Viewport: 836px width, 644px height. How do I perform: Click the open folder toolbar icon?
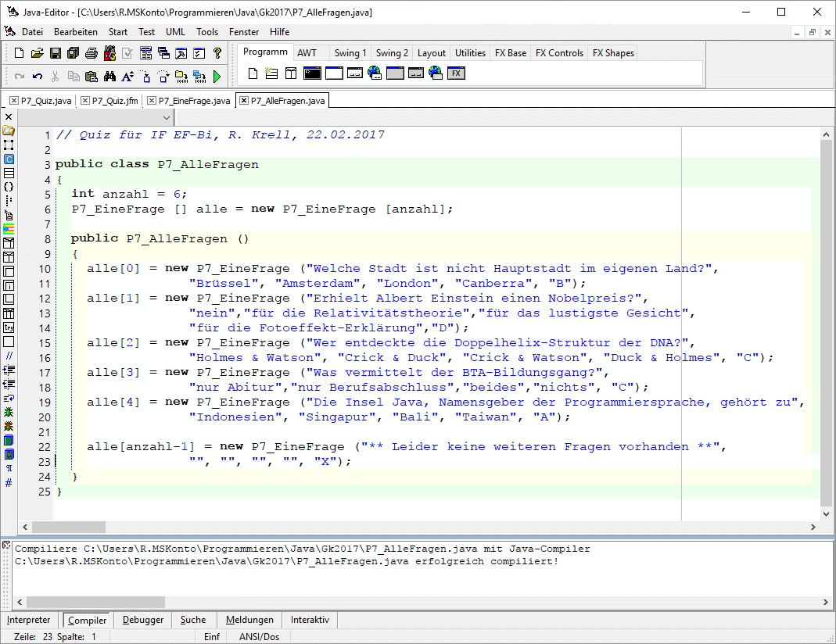(38, 53)
